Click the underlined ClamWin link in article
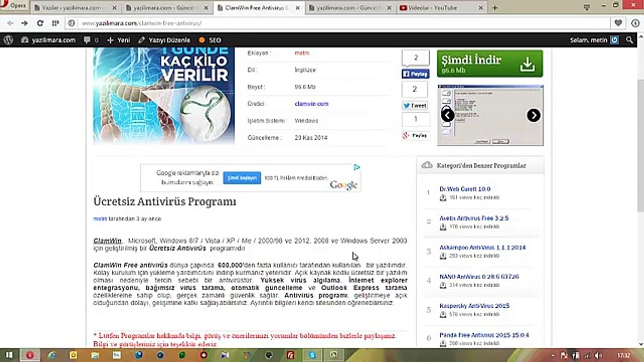 [x=108, y=241]
